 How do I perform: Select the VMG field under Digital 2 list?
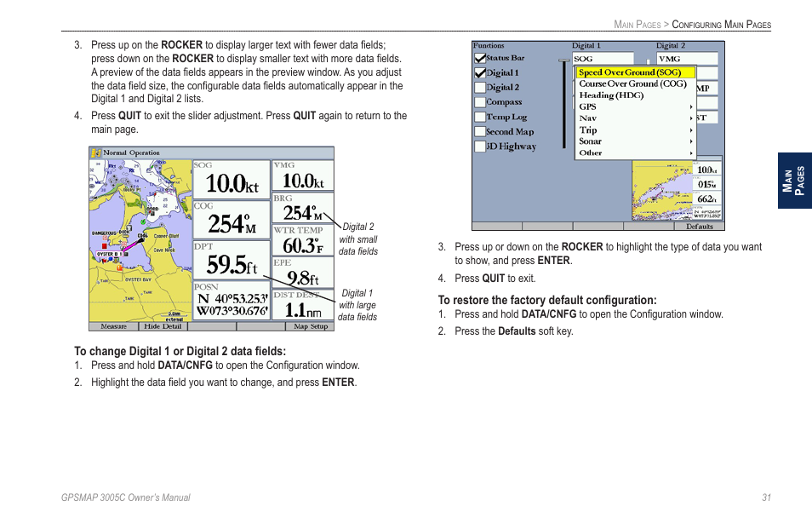[x=687, y=59]
